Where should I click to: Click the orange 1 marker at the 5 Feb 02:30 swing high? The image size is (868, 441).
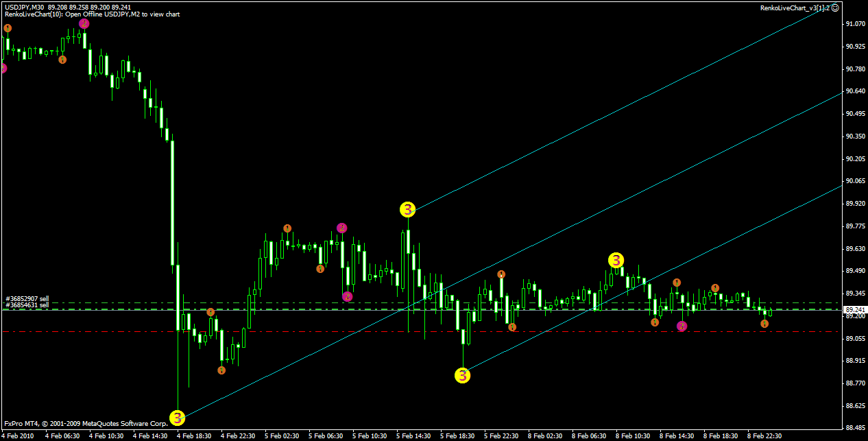[x=287, y=228]
